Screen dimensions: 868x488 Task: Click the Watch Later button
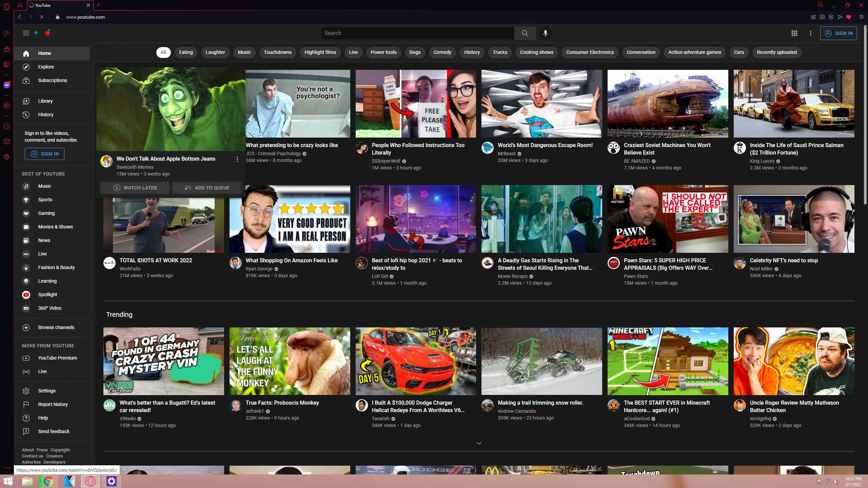click(x=135, y=188)
